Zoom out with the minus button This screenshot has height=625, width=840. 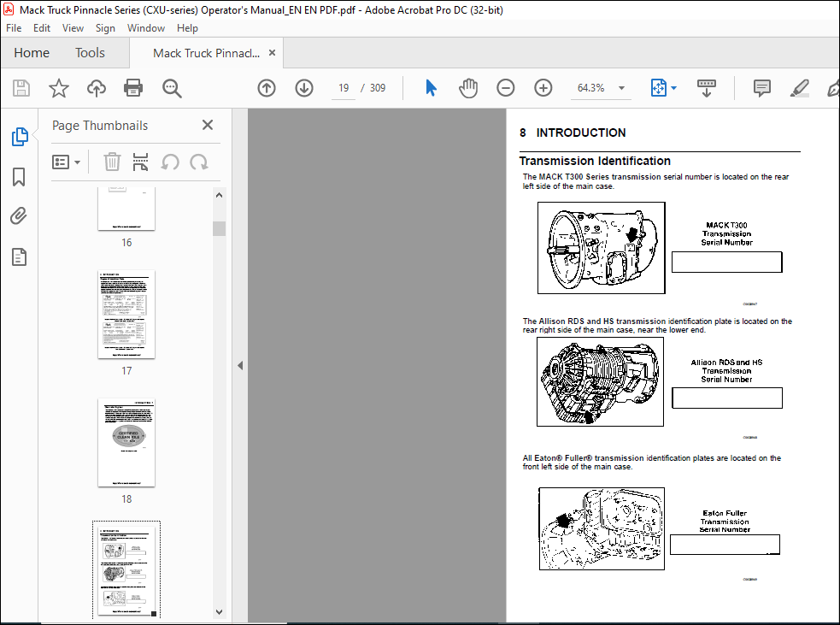pyautogui.click(x=505, y=88)
